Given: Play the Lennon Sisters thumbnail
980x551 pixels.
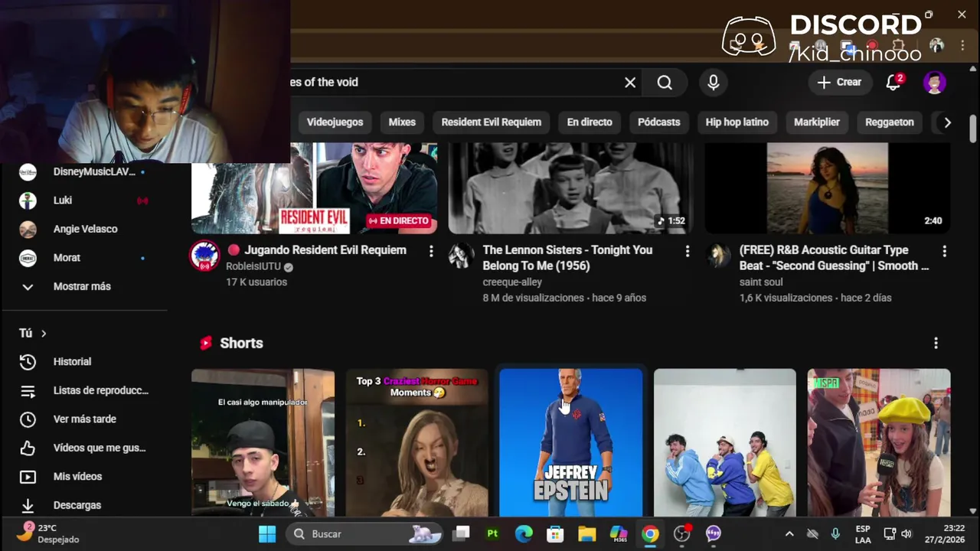Looking at the screenshot, I should 570,188.
